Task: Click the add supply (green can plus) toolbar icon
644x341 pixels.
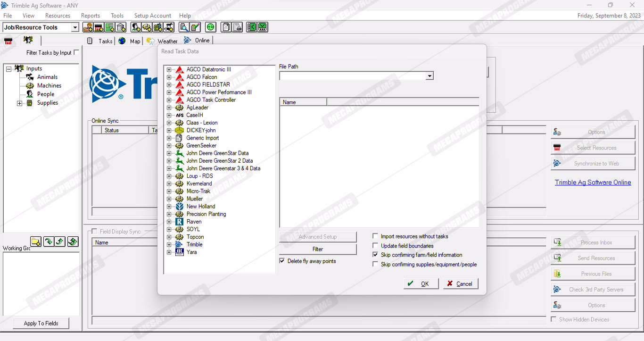Action: point(158,27)
